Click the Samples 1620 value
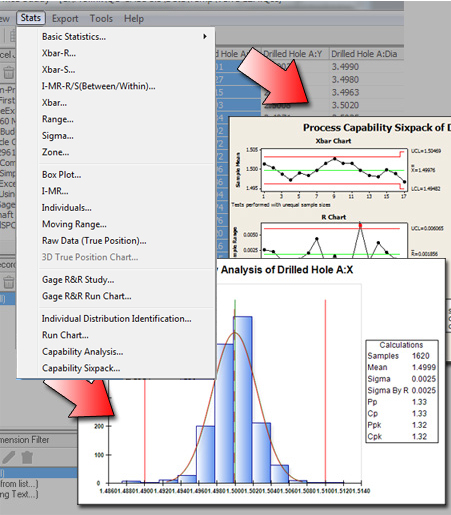Image resolution: width=451 pixels, height=515 pixels. point(420,356)
